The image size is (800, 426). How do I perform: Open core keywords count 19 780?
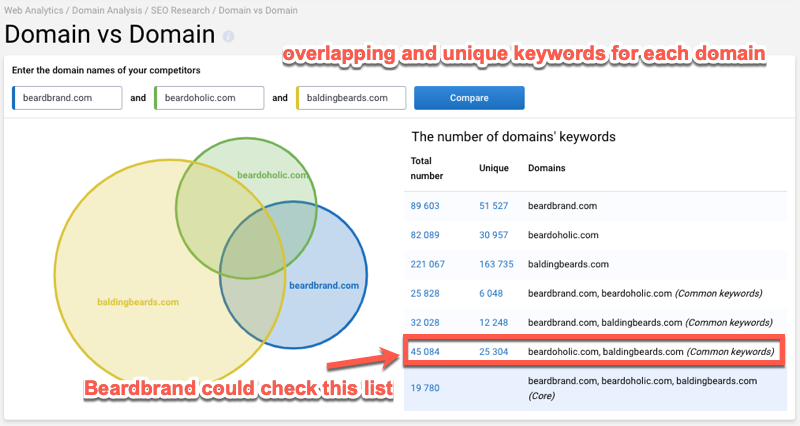click(x=425, y=388)
